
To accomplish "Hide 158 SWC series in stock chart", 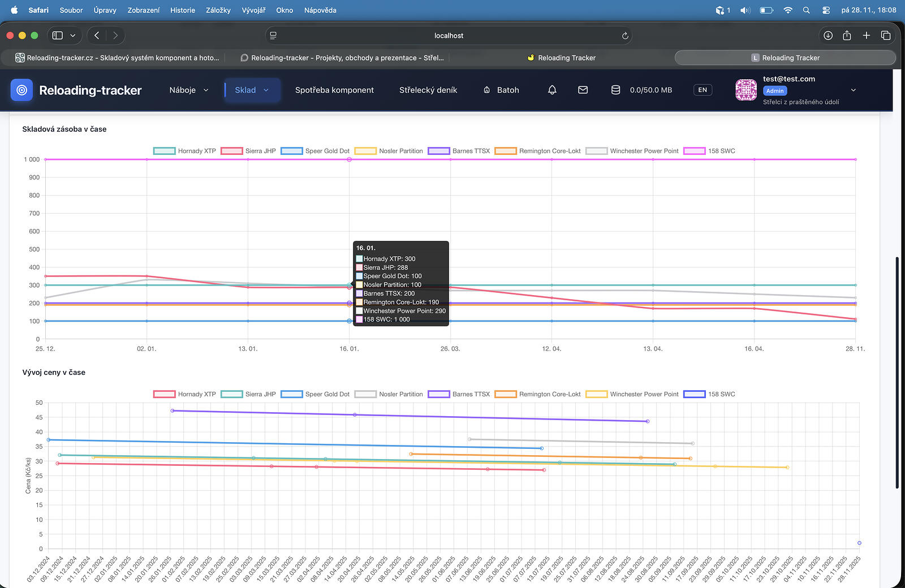I will [721, 151].
